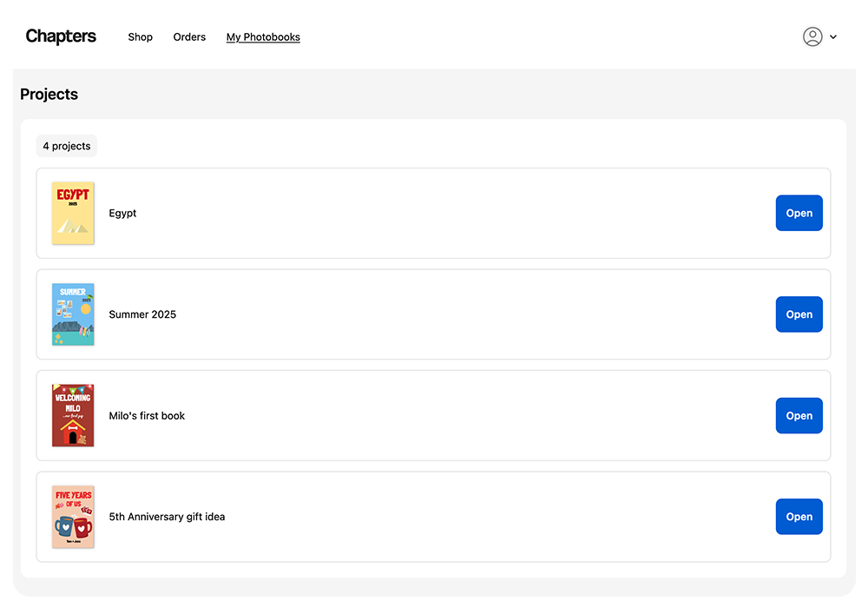Click the 5th Anniversary gift idea title
The width and height of the screenshot is (868, 608).
(167, 517)
